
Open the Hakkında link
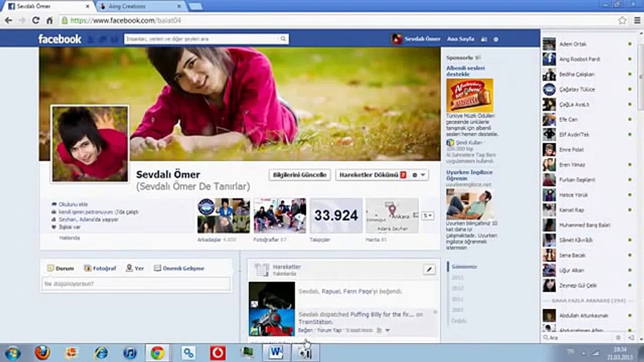coord(69,238)
